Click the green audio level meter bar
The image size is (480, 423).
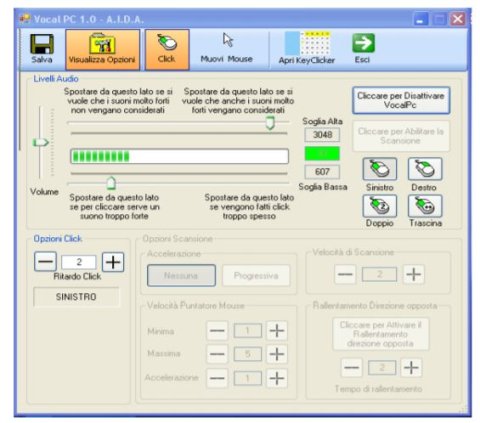179,156
